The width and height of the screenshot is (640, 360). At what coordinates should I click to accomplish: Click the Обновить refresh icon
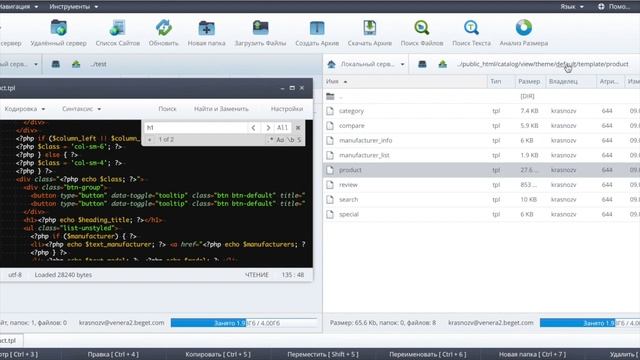point(164,28)
